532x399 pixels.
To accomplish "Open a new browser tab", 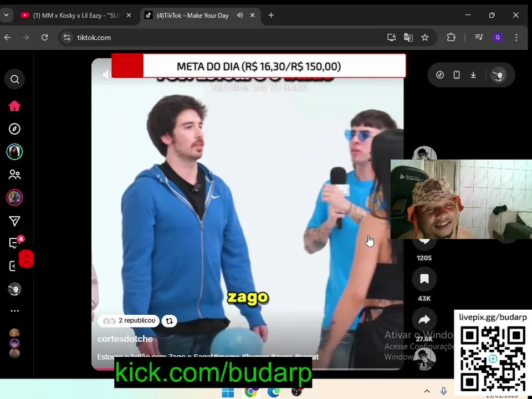I will 271,16.
